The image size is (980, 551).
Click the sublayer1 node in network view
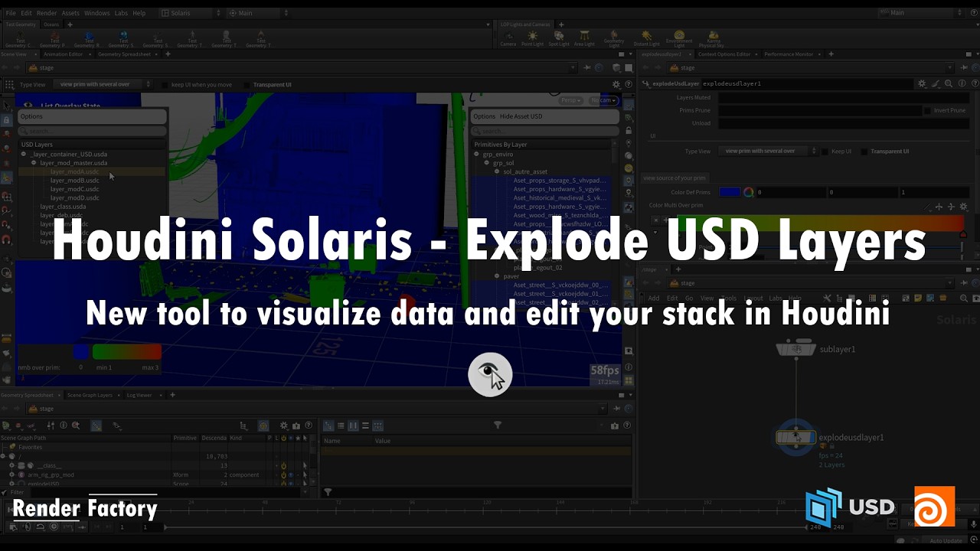coord(796,348)
